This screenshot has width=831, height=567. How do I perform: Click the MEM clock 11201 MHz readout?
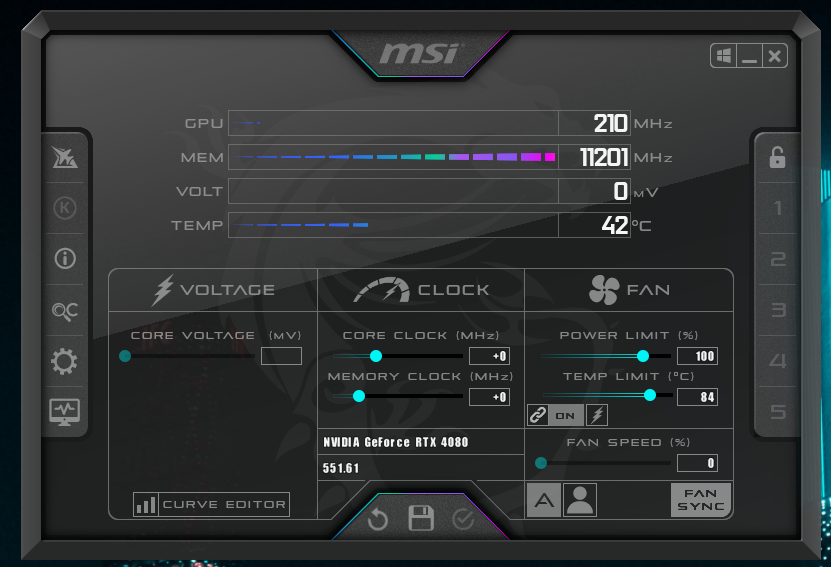click(x=594, y=157)
